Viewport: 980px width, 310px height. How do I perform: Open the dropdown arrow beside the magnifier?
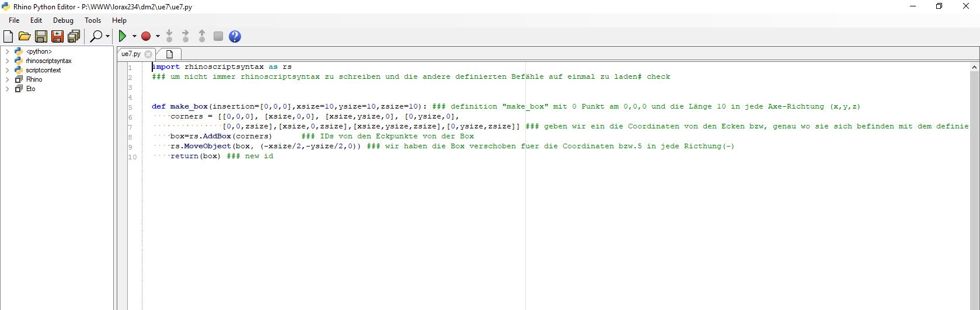click(108, 37)
